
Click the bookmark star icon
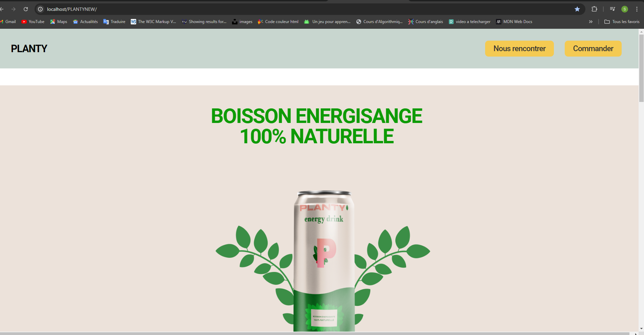577,9
